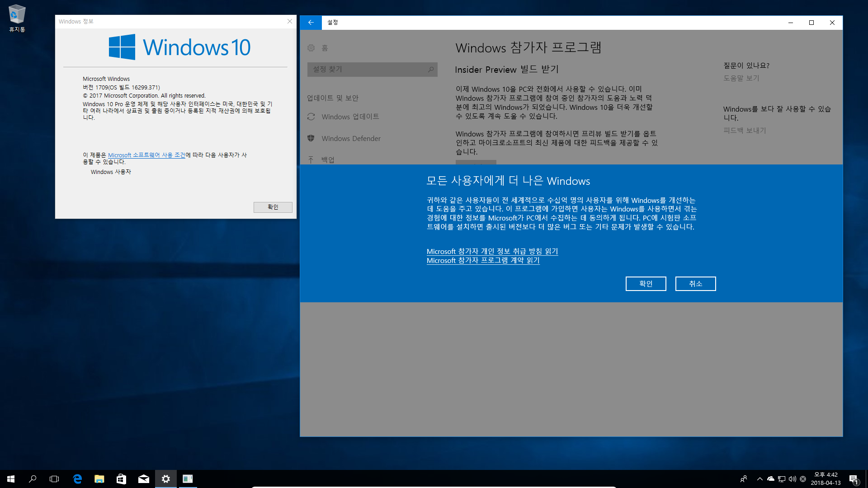Click the OneDrive cloud tray icon
The image size is (868, 488).
[771, 479]
